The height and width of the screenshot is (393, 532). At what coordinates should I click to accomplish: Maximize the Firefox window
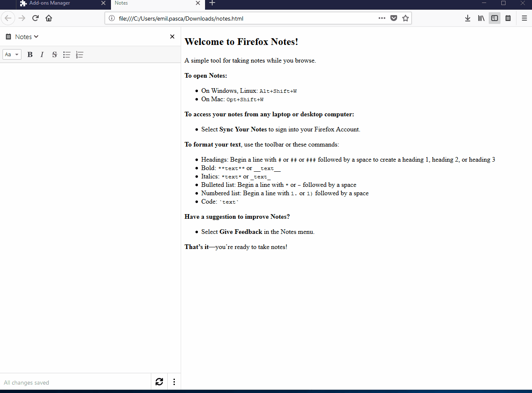click(x=503, y=3)
